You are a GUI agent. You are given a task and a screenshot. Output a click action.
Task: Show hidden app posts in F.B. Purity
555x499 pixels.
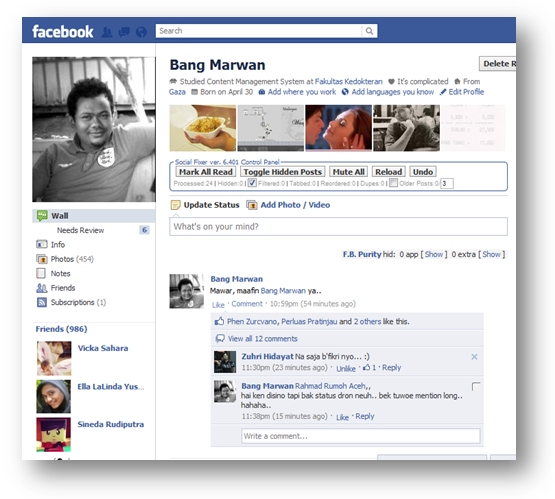434,254
